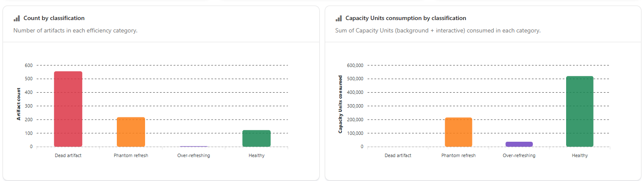Click the 'Capacity Units consumption by classification' title
This screenshot has width=644, height=181.
click(x=406, y=18)
